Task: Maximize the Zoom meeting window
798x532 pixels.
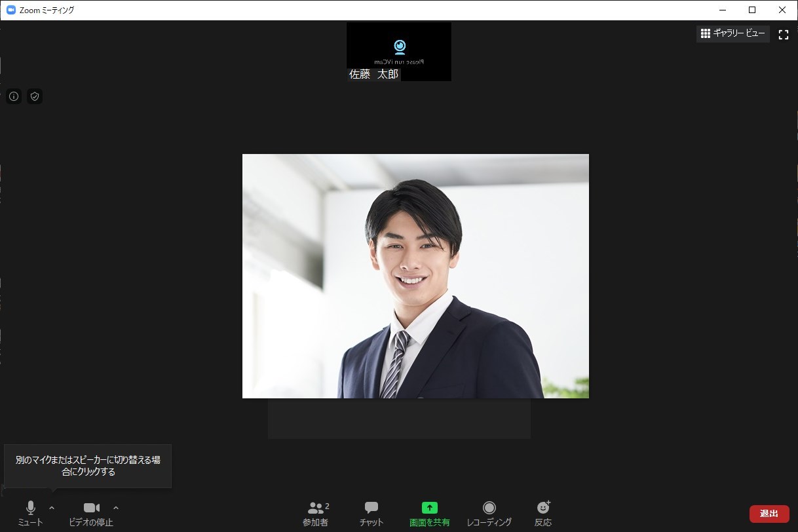Action: click(x=752, y=10)
